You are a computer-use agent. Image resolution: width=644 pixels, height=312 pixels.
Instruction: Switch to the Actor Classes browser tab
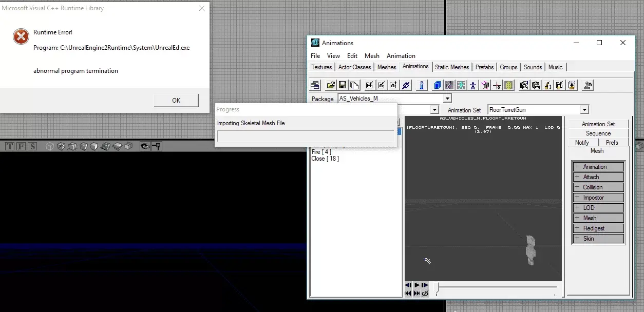pos(354,67)
